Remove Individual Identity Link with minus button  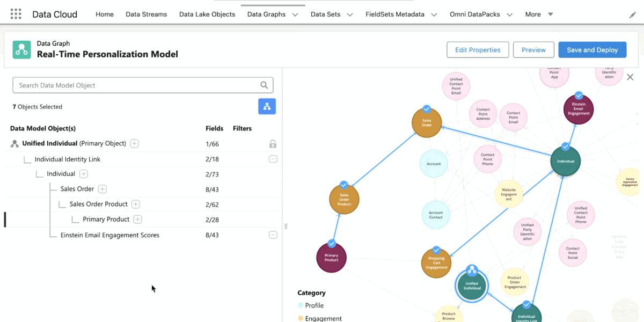[x=273, y=159]
